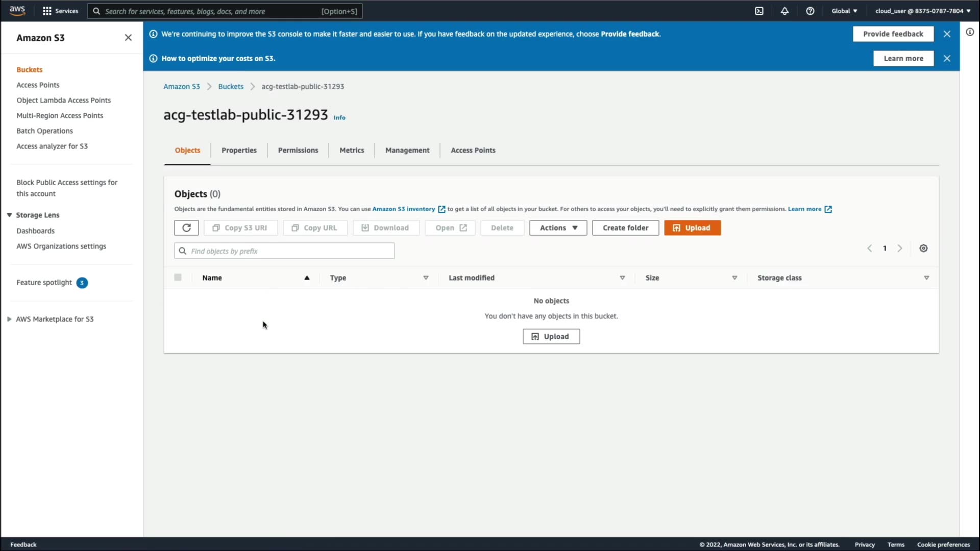Click the Create folder button
The image size is (980, 551).
click(625, 228)
